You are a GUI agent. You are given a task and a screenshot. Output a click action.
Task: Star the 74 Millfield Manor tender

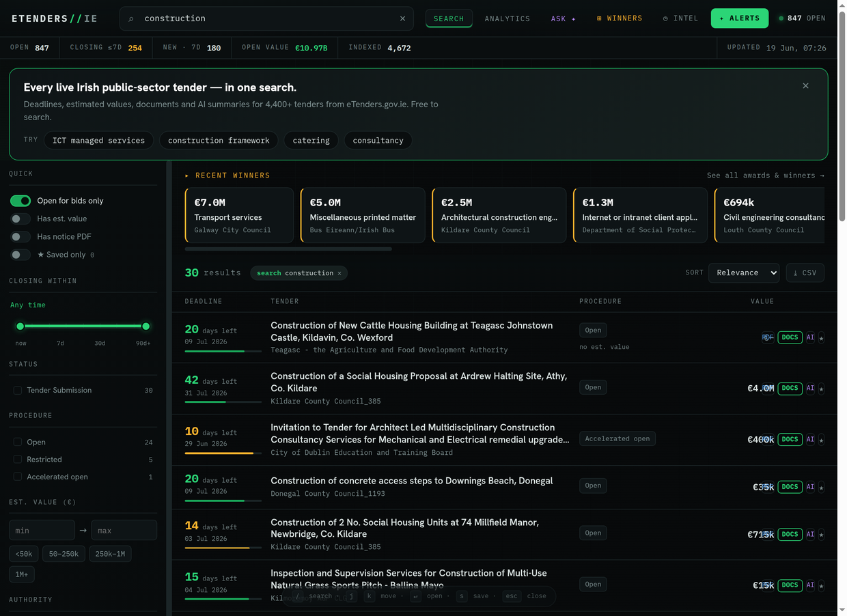coord(821,535)
